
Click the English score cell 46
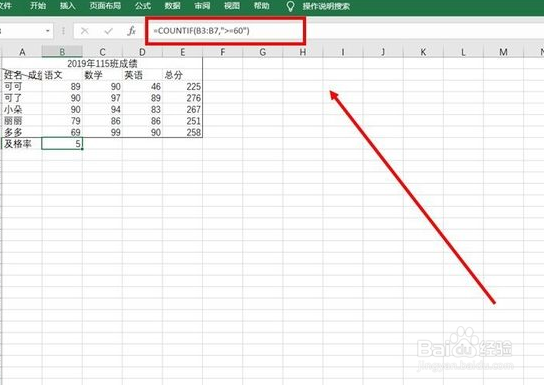pos(142,86)
